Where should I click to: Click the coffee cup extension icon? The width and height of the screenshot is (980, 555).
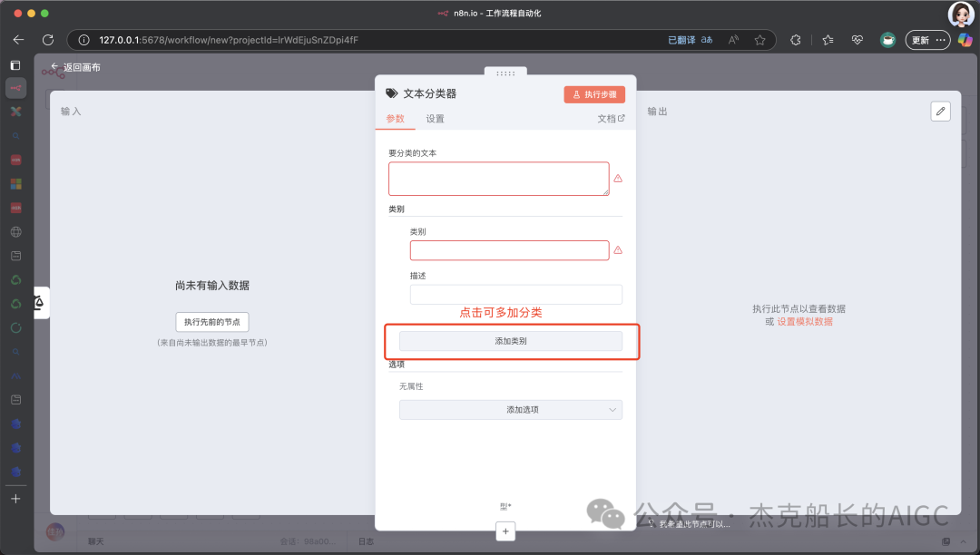pyautogui.click(x=887, y=40)
